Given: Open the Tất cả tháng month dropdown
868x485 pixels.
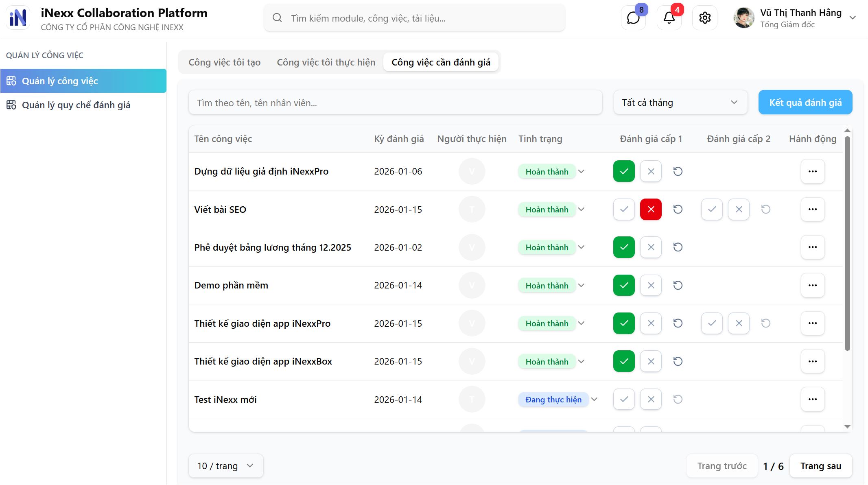Looking at the screenshot, I should point(680,103).
